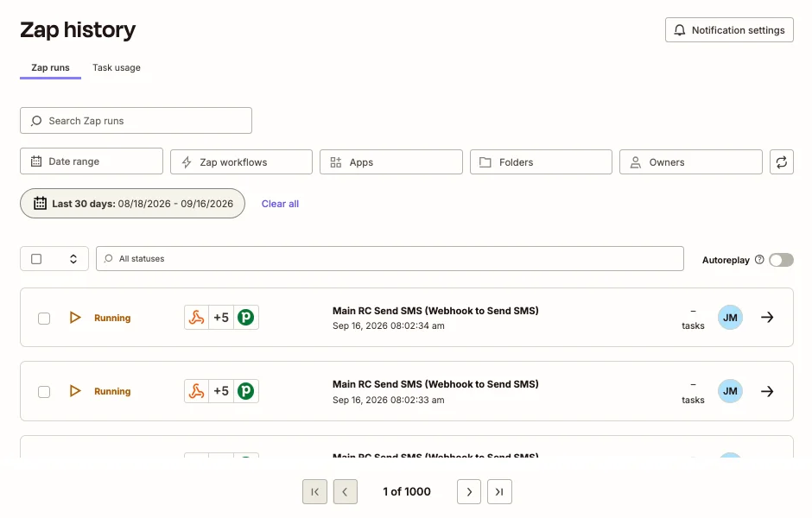Open the Apps filter
Image resolution: width=812 pixels, height=518 pixels.
pos(391,162)
